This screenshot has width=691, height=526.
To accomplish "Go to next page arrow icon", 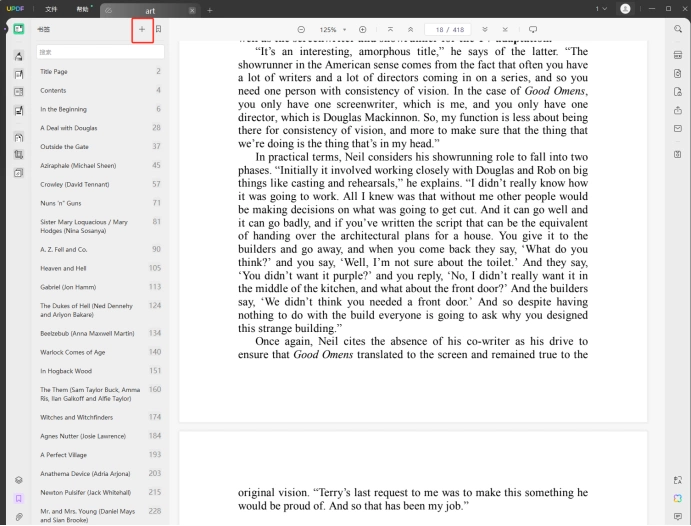I will coord(485,30).
